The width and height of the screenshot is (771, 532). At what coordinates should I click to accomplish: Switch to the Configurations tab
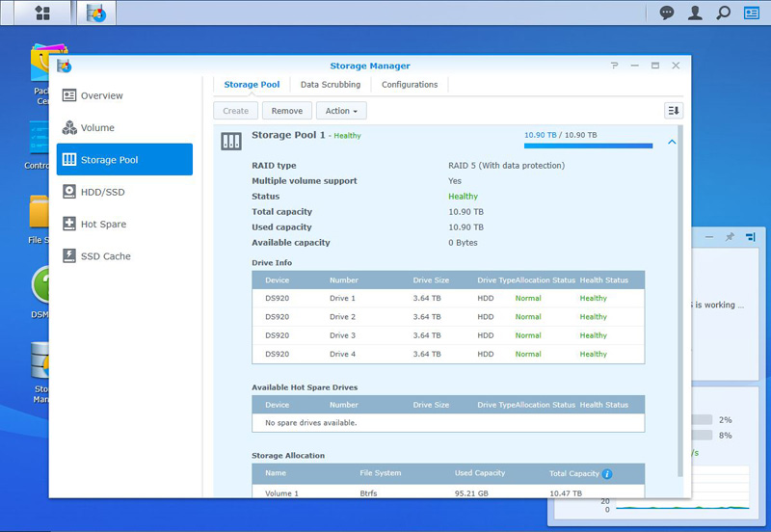pyautogui.click(x=410, y=85)
